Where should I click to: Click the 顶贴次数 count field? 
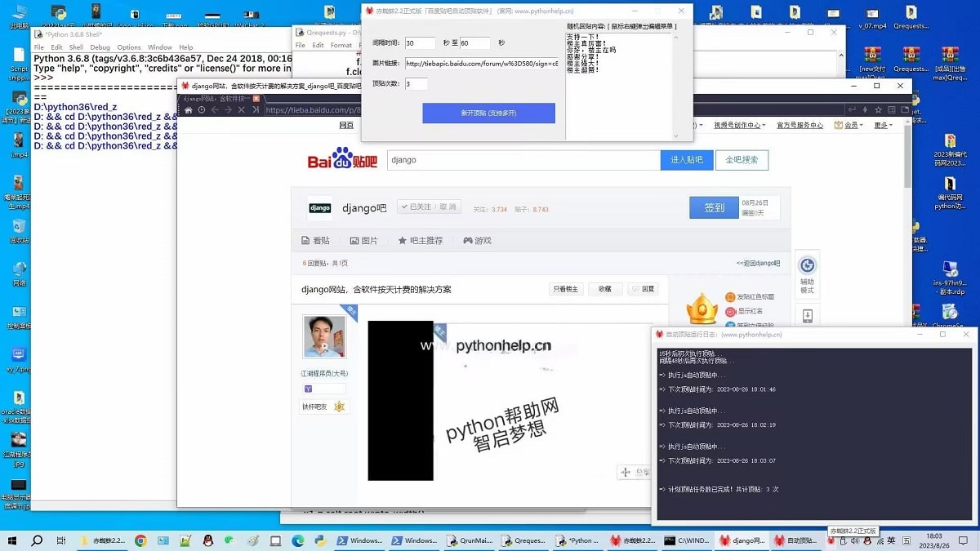pyautogui.click(x=416, y=83)
